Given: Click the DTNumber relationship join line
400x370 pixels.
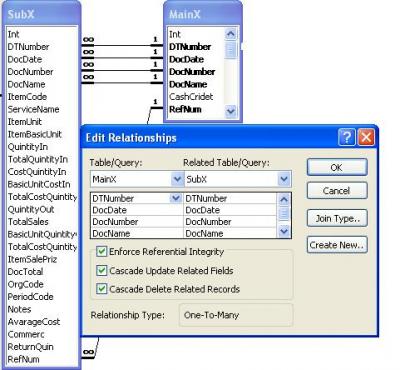Looking at the screenshot, I should click(122, 45).
